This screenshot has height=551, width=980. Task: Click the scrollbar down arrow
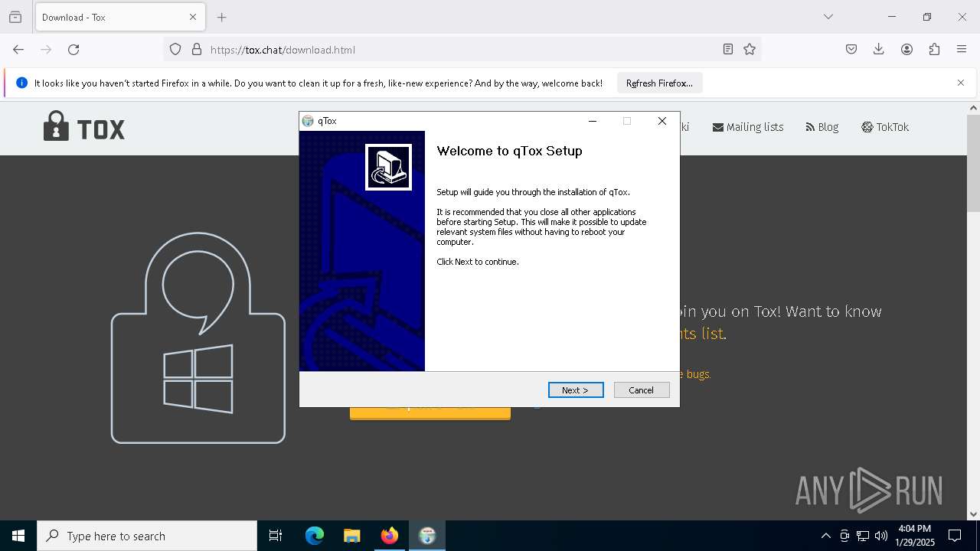click(974, 514)
